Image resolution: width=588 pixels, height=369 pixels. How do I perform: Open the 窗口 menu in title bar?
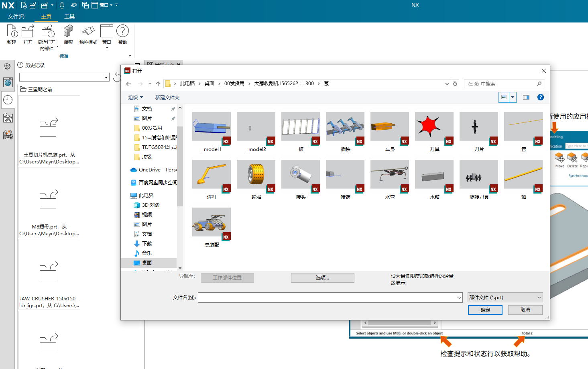click(x=106, y=5)
